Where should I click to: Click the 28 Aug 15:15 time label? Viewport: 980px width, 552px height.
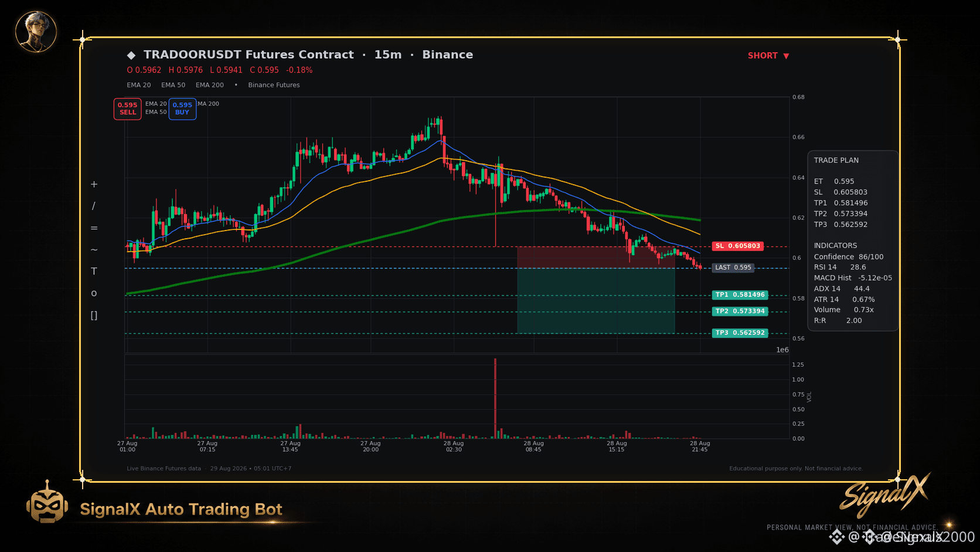[617, 446]
